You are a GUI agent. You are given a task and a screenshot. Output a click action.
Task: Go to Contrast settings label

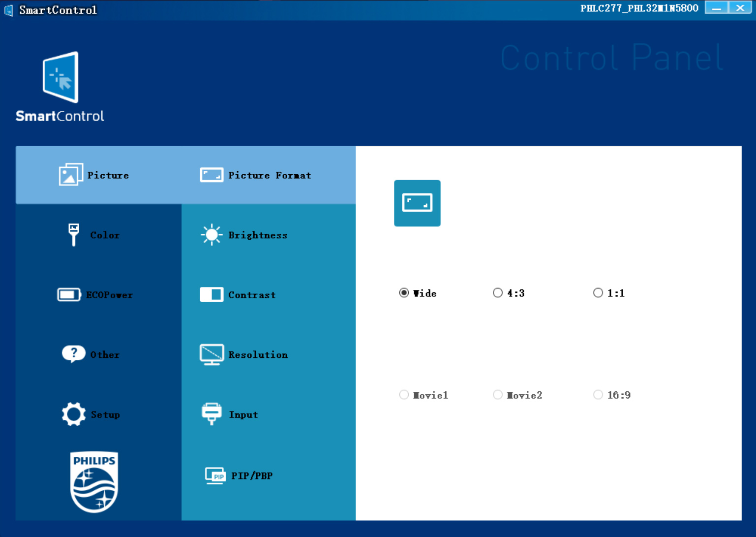coord(252,295)
